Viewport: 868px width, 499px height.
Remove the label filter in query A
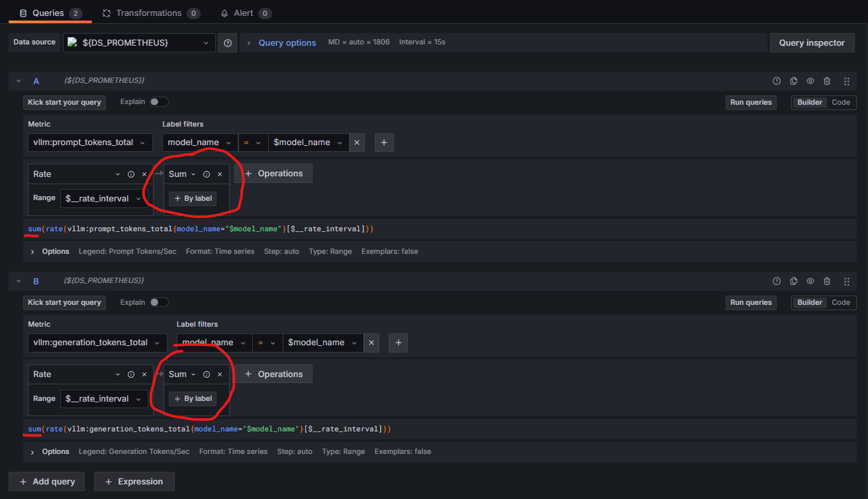tap(356, 142)
